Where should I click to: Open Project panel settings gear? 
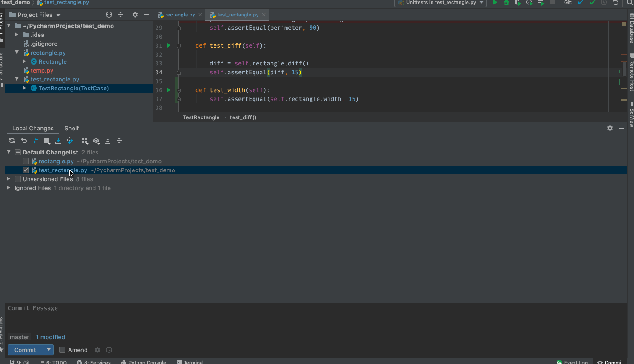[135, 15]
